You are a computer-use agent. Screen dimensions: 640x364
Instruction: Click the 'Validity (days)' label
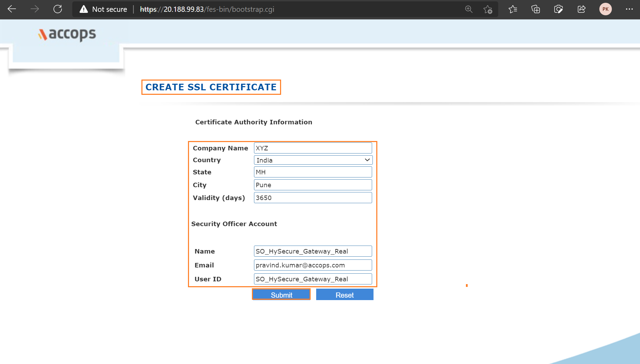click(x=219, y=198)
